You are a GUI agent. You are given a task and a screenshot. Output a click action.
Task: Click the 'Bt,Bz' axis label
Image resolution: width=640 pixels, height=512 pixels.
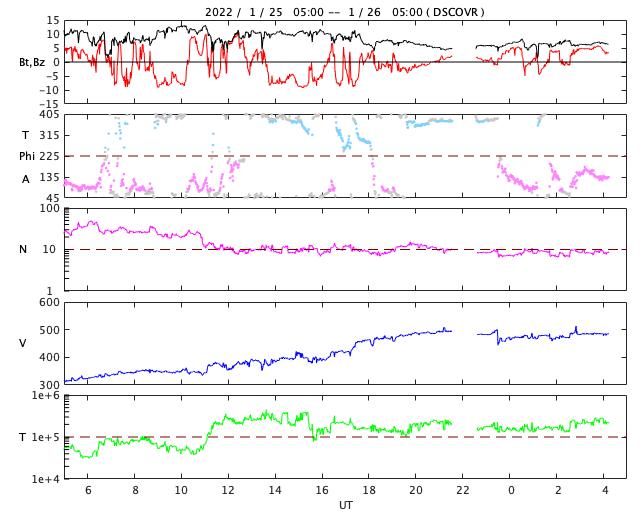[x=32, y=62]
